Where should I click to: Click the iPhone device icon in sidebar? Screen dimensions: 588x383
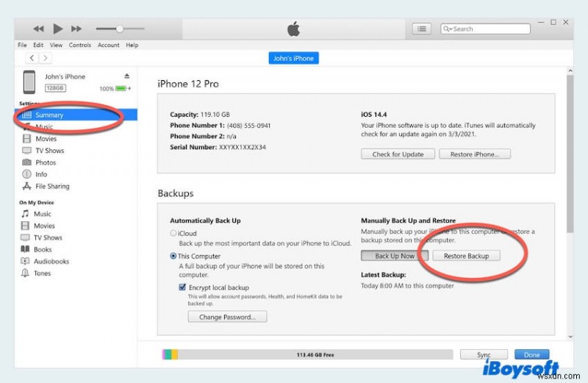[29, 82]
